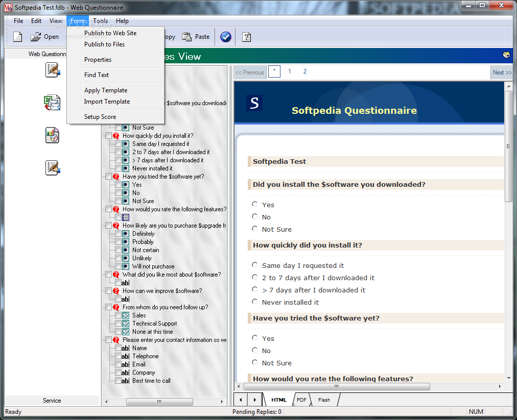Choose Setup Score from Form menu
The image size is (517, 420).
[100, 117]
